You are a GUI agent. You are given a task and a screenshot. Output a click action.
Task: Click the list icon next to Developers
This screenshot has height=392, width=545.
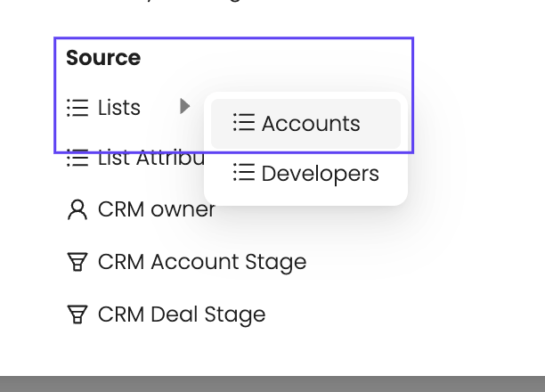tap(243, 173)
